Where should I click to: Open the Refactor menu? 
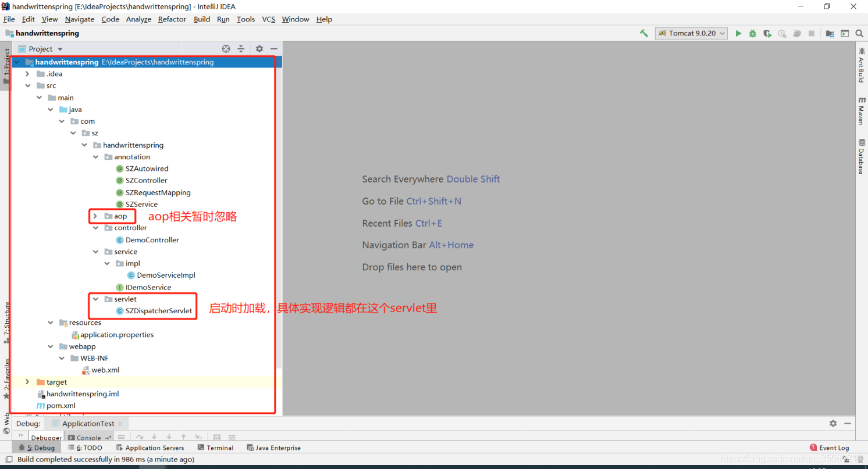click(x=172, y=19)
